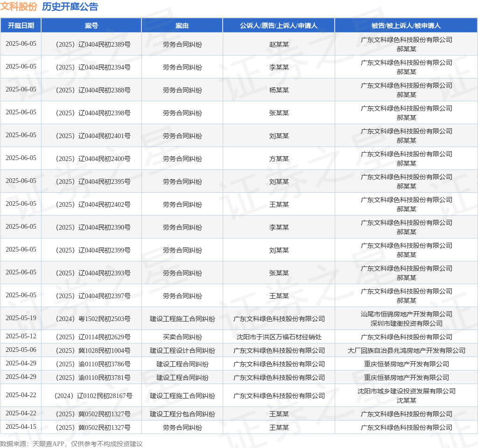Click defendant 重庆恒綦房地产开发有限公司 in case 3781 row

pos(407,378)
